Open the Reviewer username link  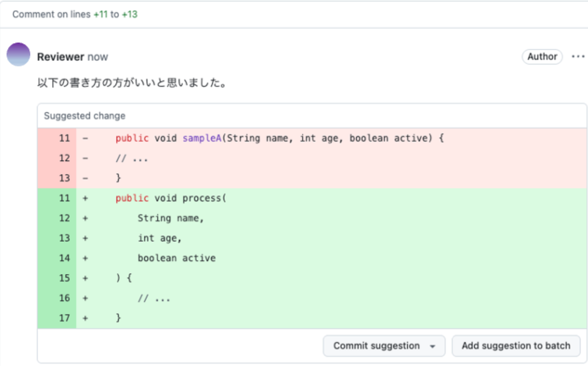click(x=60, y=57)
